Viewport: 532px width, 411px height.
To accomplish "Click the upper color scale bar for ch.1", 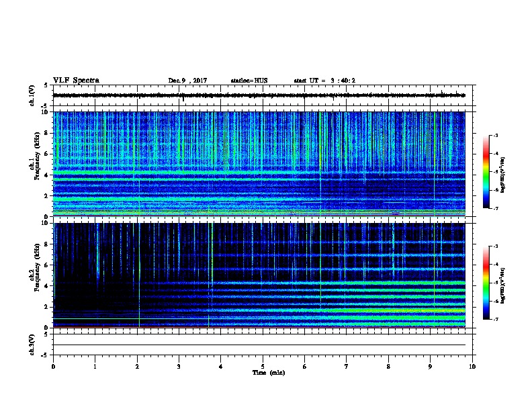I will click(x=486, y=172).
